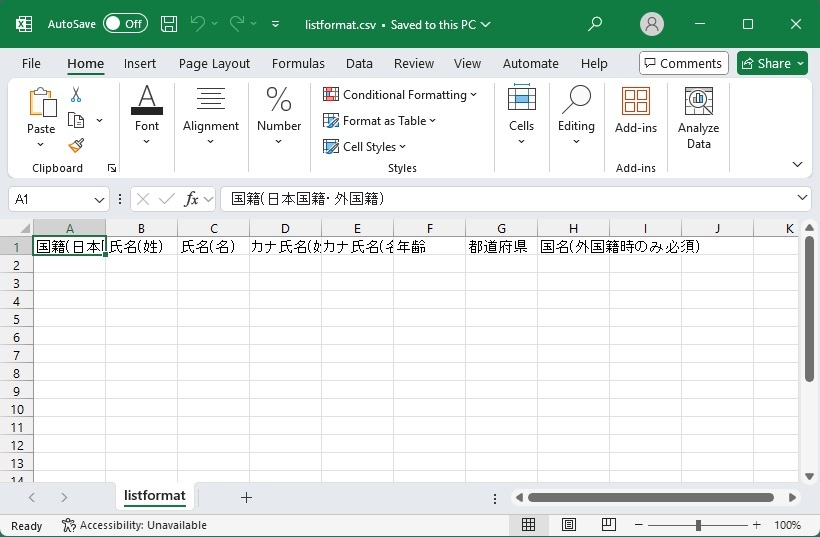820x537 pixels.
Task: Add a new sheet with plus icon
Action: coord(246,497)
